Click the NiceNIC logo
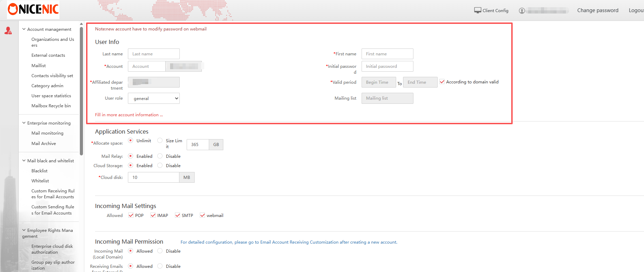Screen dimensions: 644x272 click(x=33, y=9)
